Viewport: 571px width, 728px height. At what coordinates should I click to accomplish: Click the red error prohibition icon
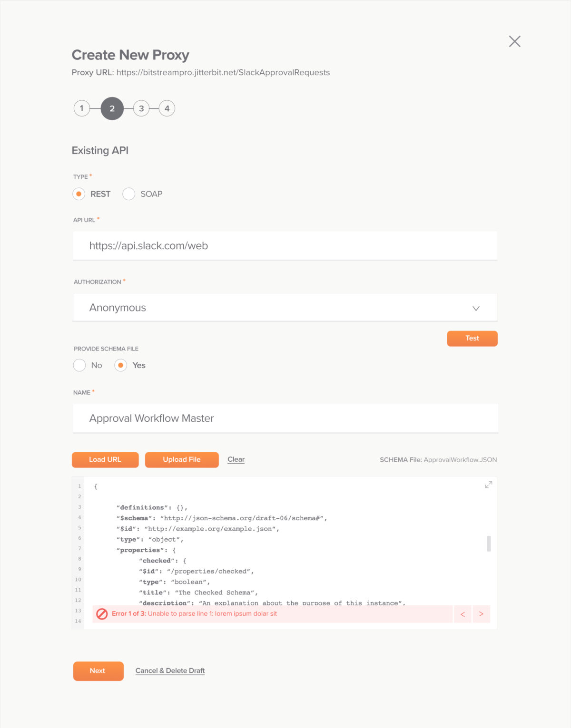click(102, 614)
